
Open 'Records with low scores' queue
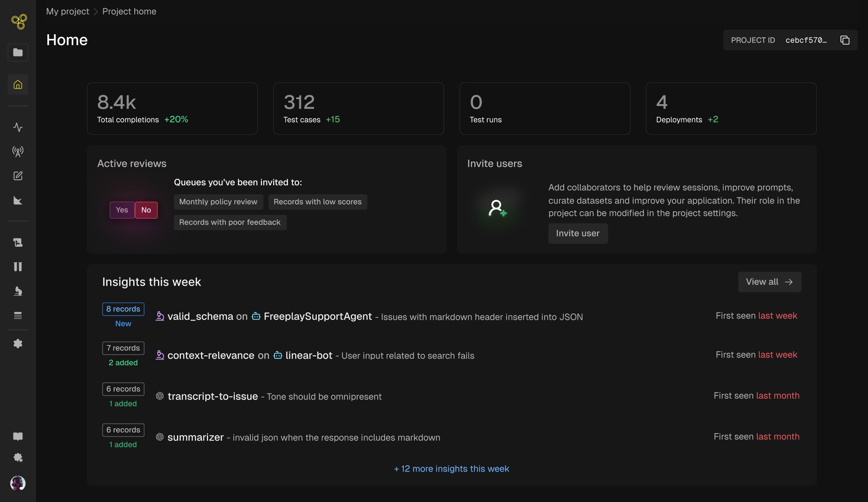(x=317, y=202)
